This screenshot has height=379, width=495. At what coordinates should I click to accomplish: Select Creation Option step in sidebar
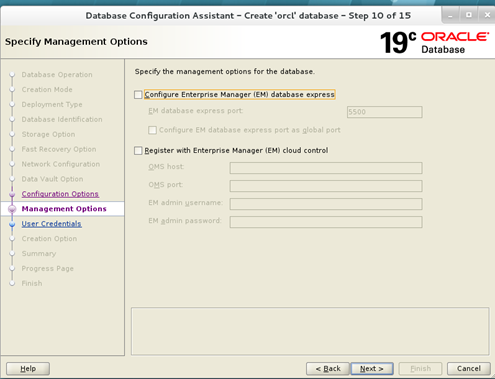(x=49, y=239)
